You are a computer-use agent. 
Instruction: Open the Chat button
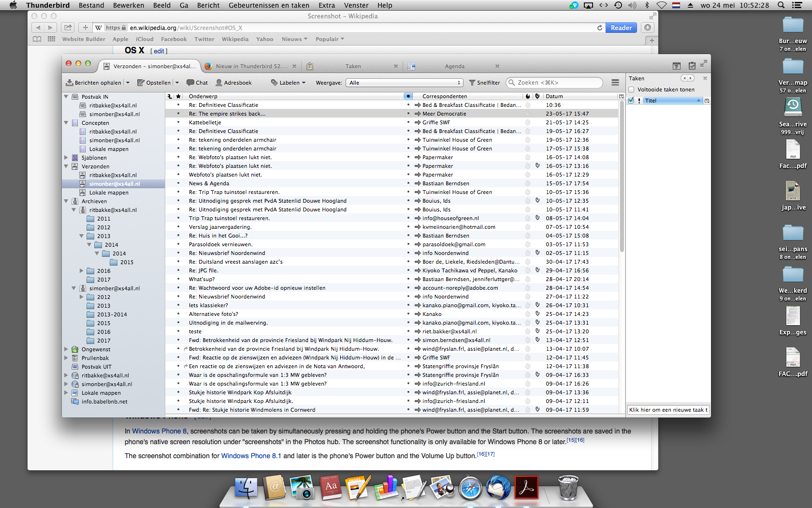pyautogui.click(x=197, y=83)
